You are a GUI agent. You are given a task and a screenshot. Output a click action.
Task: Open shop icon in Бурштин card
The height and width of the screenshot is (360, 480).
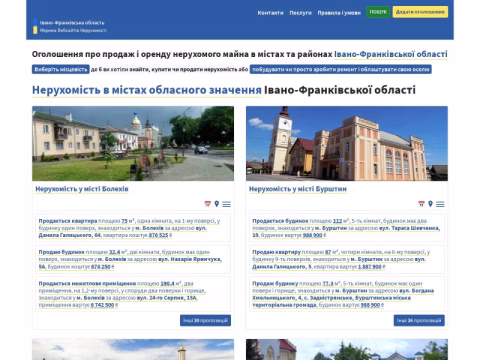click(x=421, y=204)
